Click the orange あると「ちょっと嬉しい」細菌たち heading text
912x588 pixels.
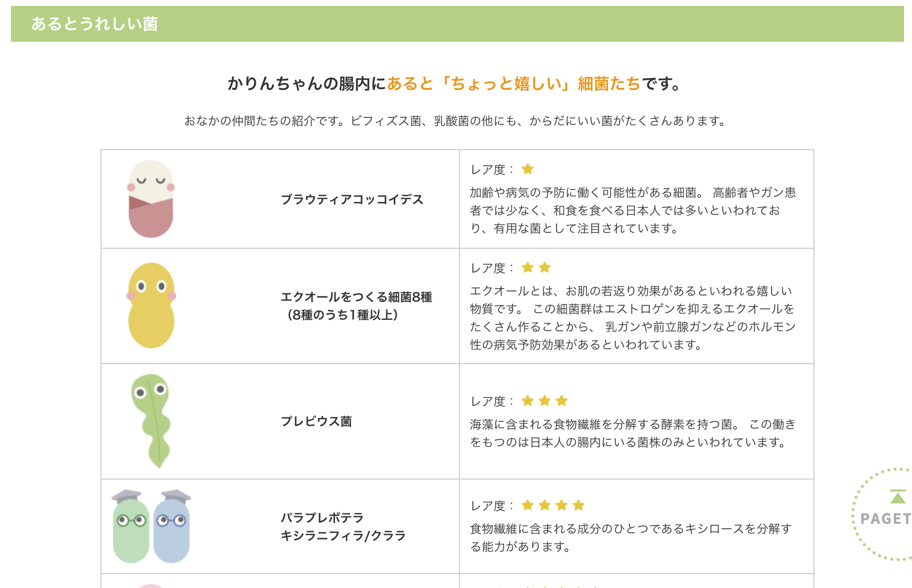click(x=514, y=84)
